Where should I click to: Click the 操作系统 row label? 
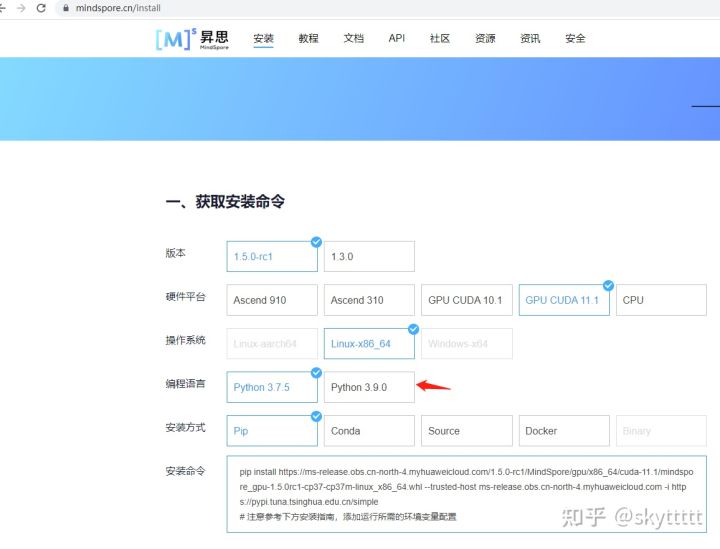click(186, 340)
